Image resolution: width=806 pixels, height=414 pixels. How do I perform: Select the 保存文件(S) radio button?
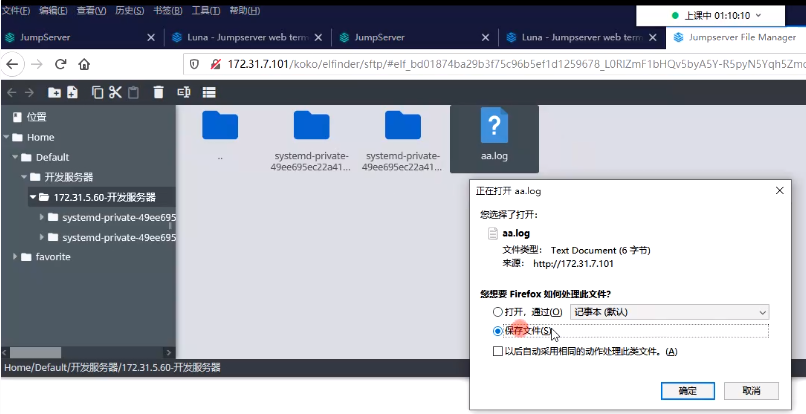point(498,331)
